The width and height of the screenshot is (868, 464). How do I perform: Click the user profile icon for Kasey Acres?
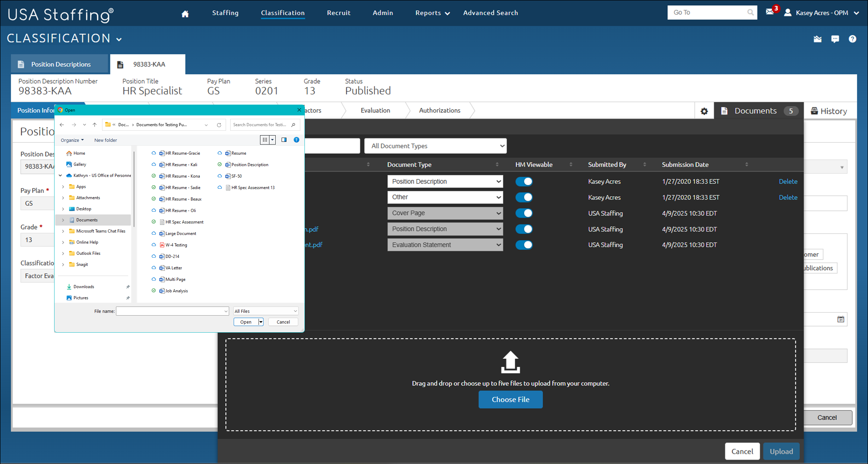(788, 13)
